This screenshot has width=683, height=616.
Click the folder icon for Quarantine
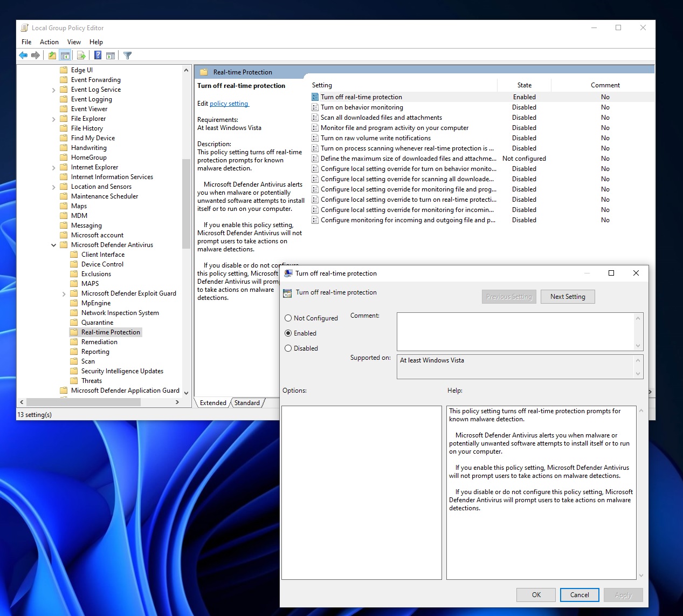click(74, 323)
